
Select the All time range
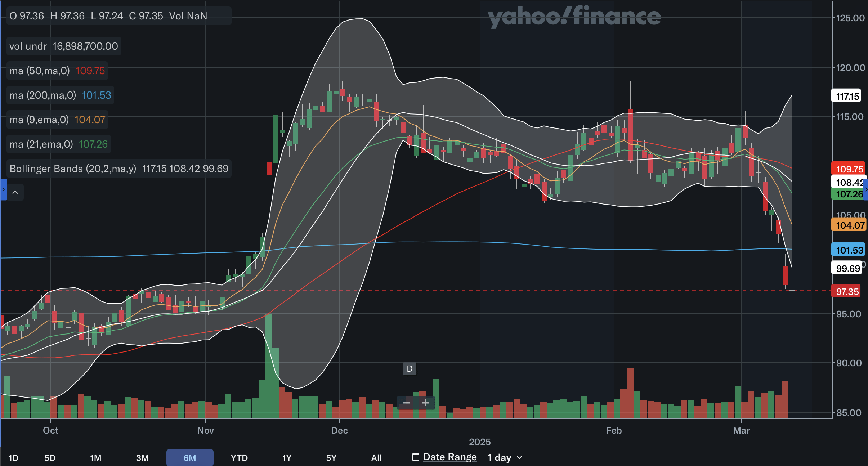pyautogui.click(x=376, y=458)
